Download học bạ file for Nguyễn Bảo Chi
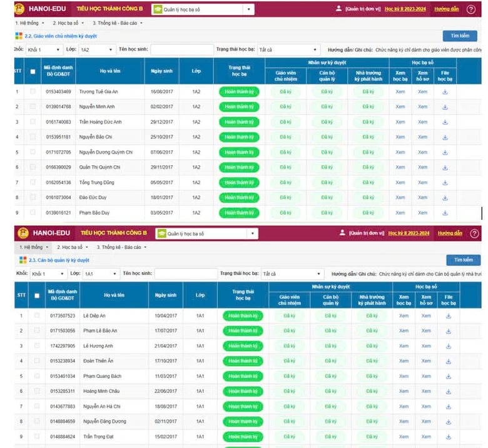 click(x=445, y=137)
